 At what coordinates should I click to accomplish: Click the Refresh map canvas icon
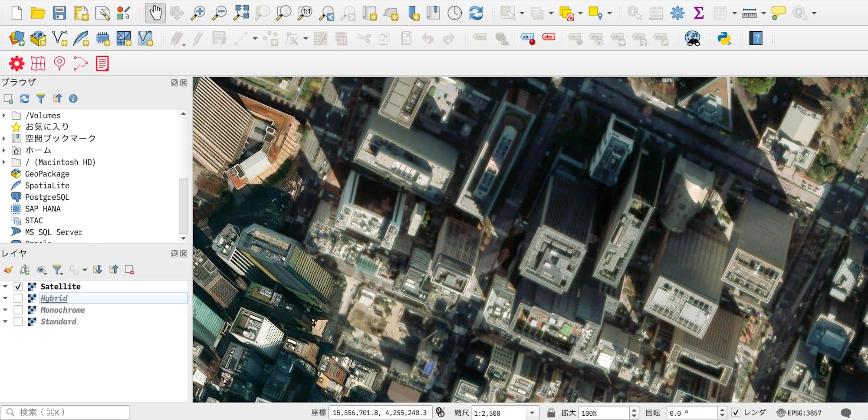coord(476,13)
